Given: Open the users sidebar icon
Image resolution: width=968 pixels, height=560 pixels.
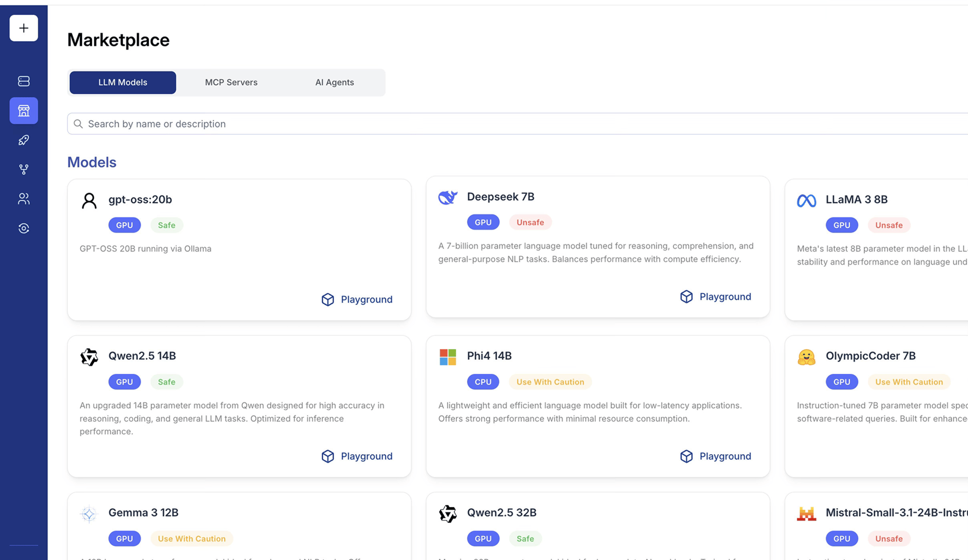Looking at the screenshot, I should (24, 199).
